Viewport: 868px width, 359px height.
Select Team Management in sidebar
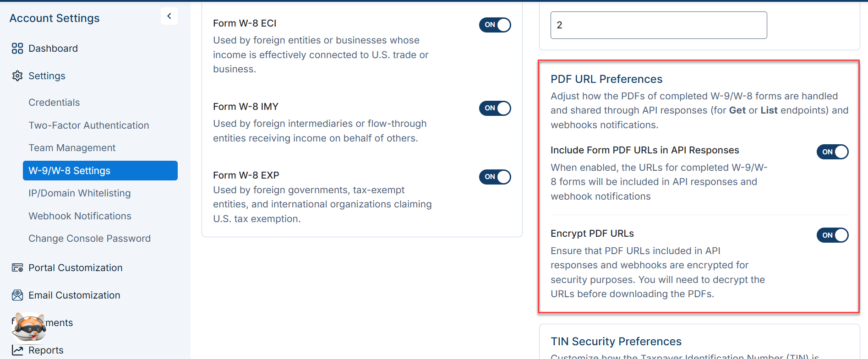tap(72, 148)
